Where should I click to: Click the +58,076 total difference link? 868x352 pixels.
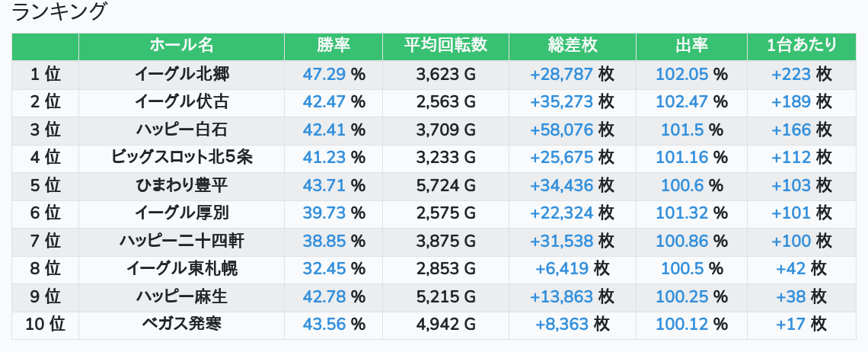point(561,130)
